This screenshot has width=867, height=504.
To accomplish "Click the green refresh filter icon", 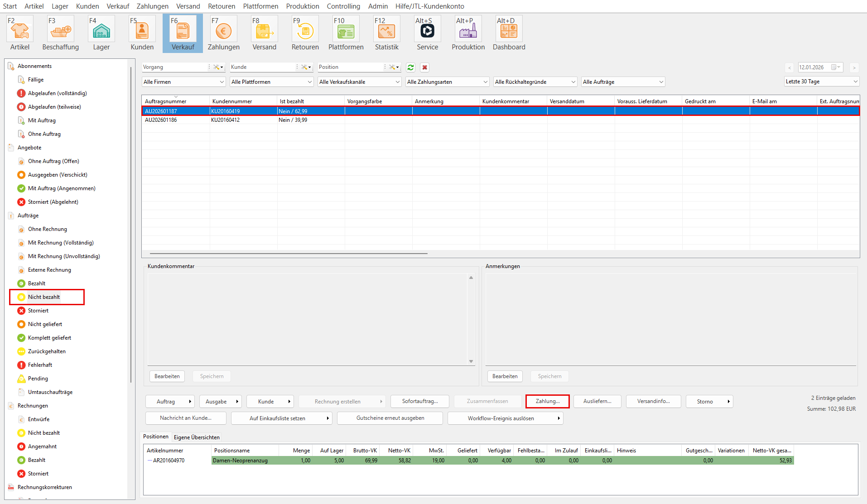I will (x=410, y=67).
